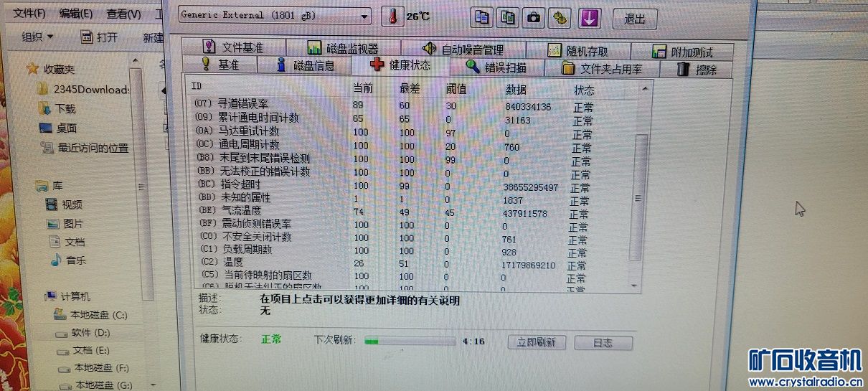Click the 立即刷新 refresh now button

(537, 342)
